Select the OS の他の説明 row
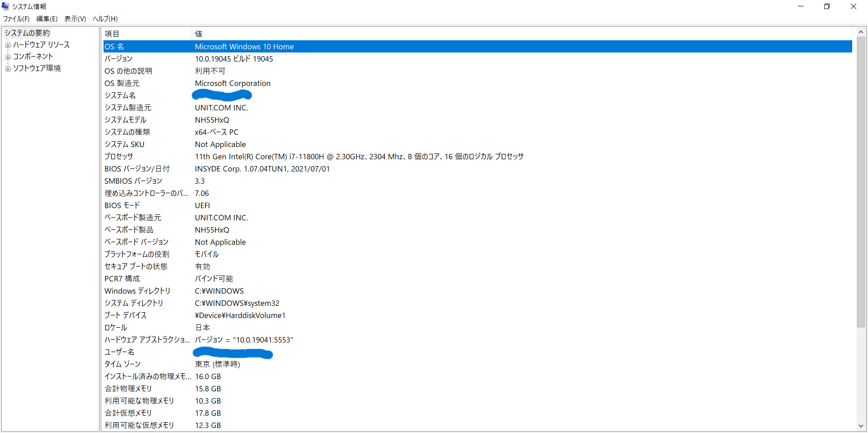 click(x=478, y=71)
